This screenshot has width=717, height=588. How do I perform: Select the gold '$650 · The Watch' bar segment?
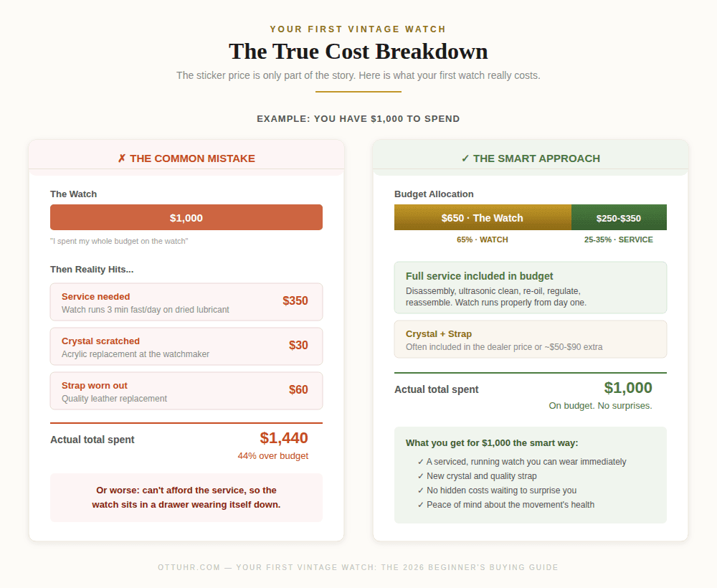click(483, 217)
